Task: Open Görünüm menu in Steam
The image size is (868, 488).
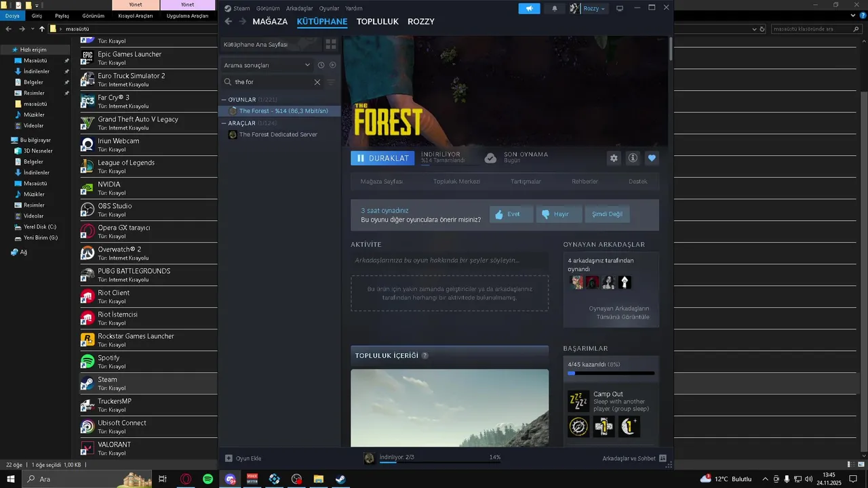Action: [x=268, y=8]
